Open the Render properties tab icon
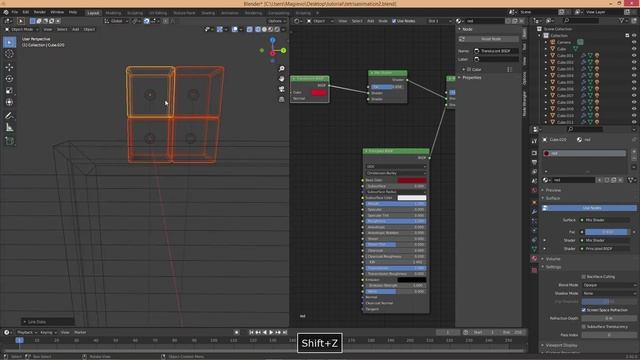The width and height of the screenshot is (640, 360). point(534,153)
